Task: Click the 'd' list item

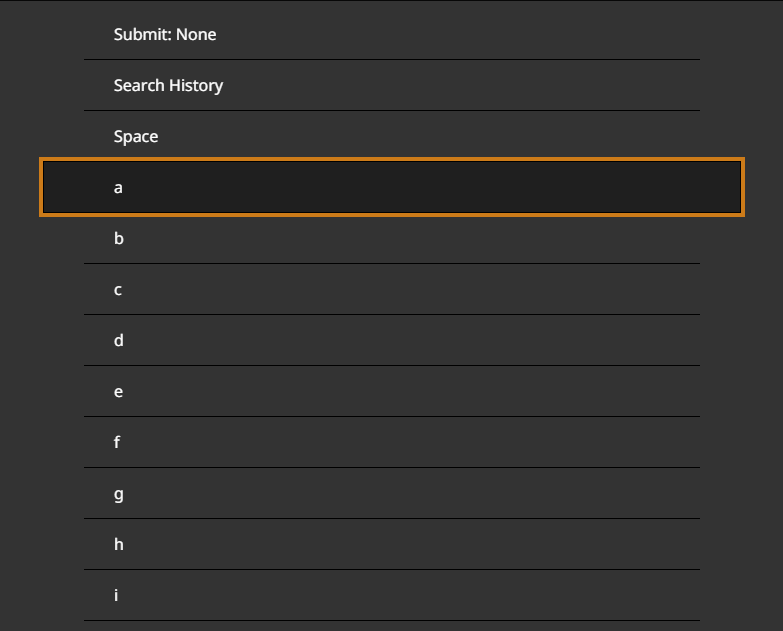Action: pos(390,341)
